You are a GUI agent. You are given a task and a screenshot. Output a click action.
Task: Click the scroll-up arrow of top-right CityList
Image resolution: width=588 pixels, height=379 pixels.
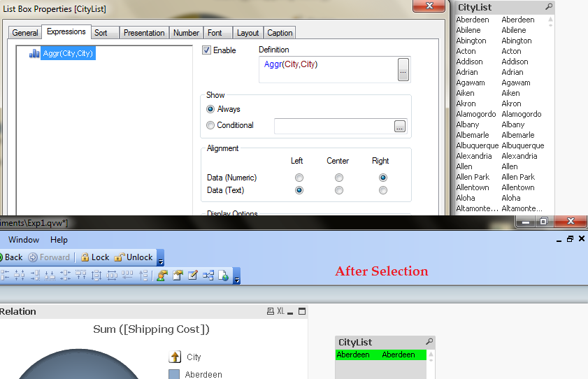point(550,19)
